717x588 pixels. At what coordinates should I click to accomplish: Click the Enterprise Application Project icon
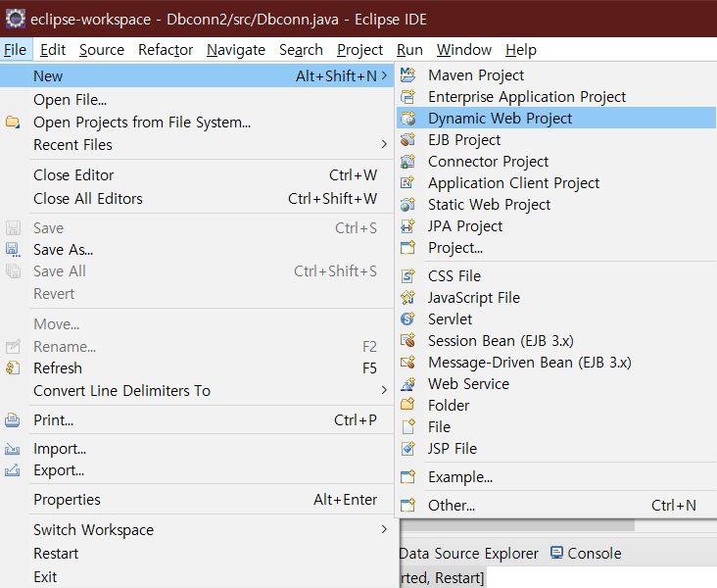[407, 97]
